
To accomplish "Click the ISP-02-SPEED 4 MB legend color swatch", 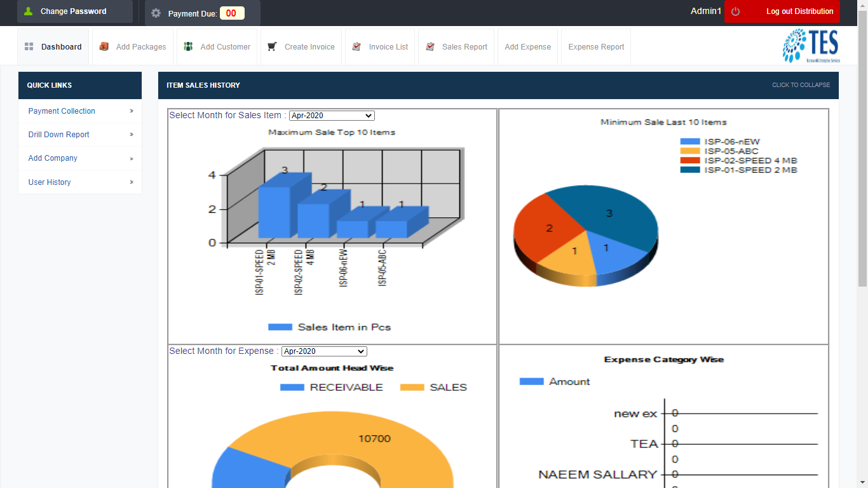I will pyautogui.click(x=689, y=160).
